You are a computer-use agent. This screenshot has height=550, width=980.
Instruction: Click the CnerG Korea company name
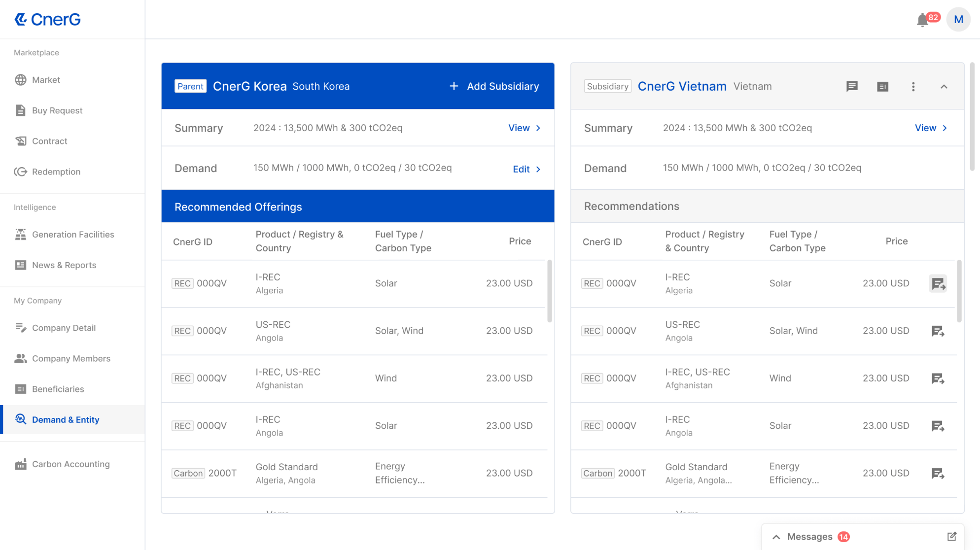(249, 86)
